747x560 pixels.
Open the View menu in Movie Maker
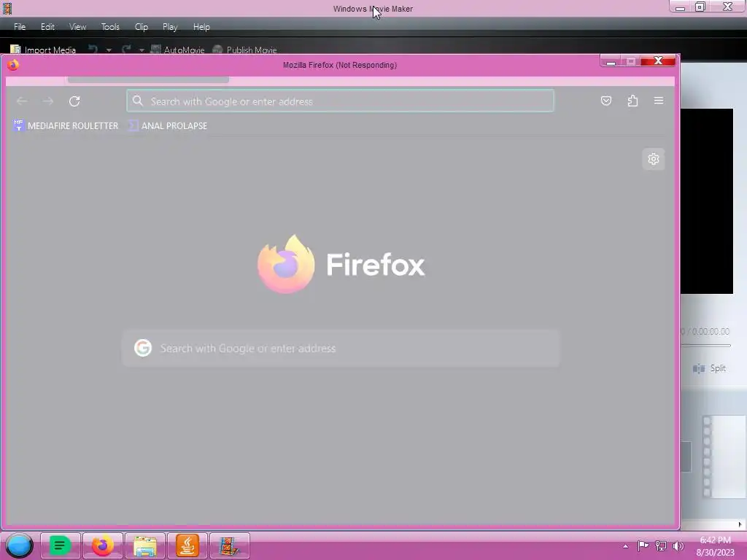pyautogui.click(x=77, y=27)
